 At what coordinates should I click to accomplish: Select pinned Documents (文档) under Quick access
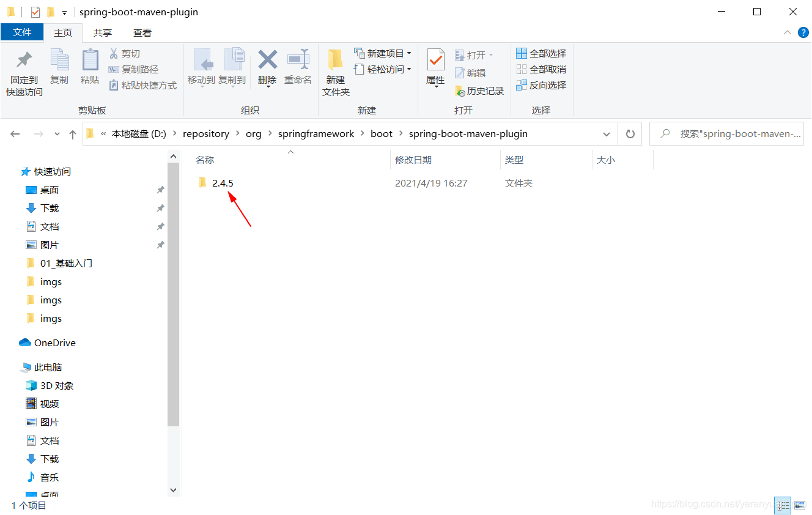pyautogui.click(x=42, y=227)
